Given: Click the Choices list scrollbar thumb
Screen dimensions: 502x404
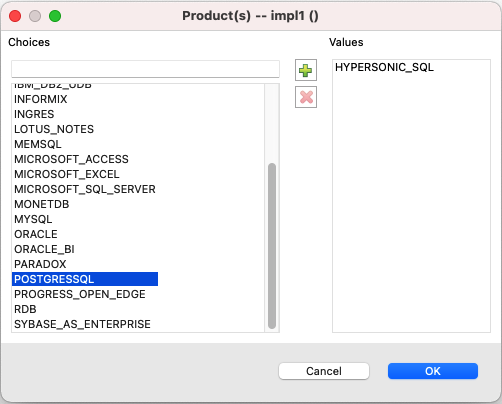Looking at the screenshot, I should (272, 246).
